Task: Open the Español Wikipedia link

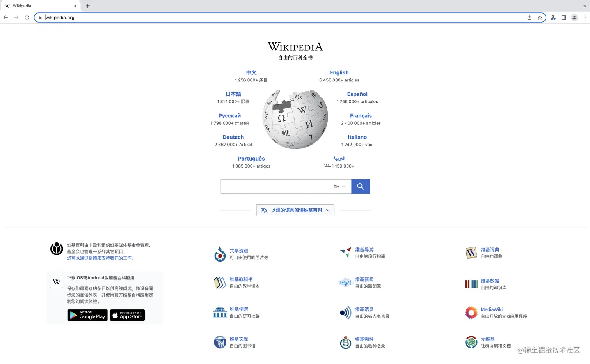Action: click(357, 94)
